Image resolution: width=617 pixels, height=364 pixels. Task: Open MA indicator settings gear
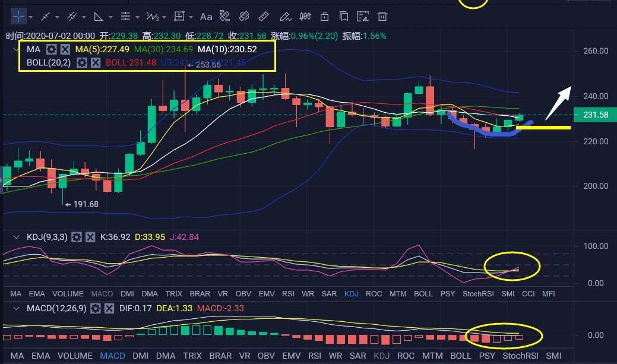tap(52, 49)
